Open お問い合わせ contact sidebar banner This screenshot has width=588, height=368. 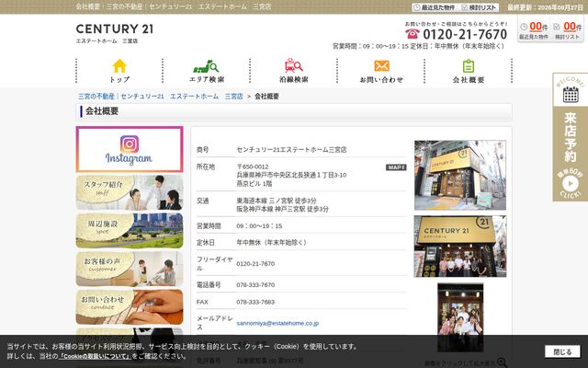[130, 306]
